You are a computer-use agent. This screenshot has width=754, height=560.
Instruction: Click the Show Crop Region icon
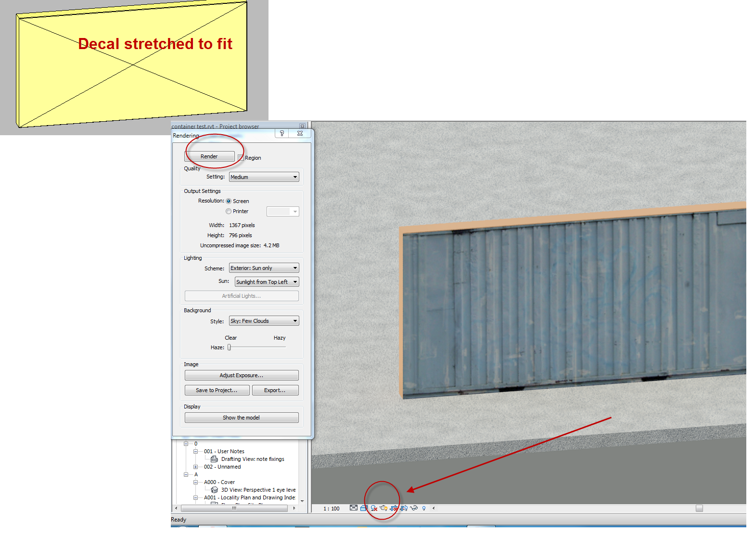[x=404, y=508]
